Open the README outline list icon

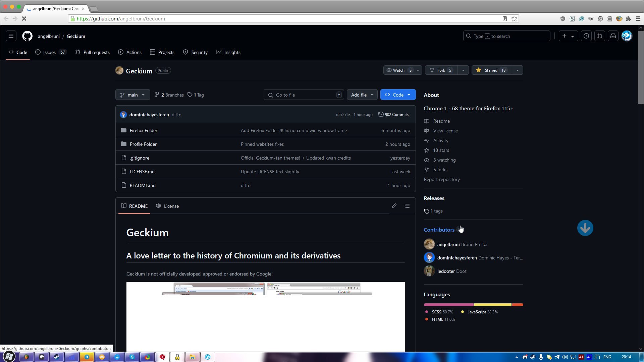click(x=407, y=206)
